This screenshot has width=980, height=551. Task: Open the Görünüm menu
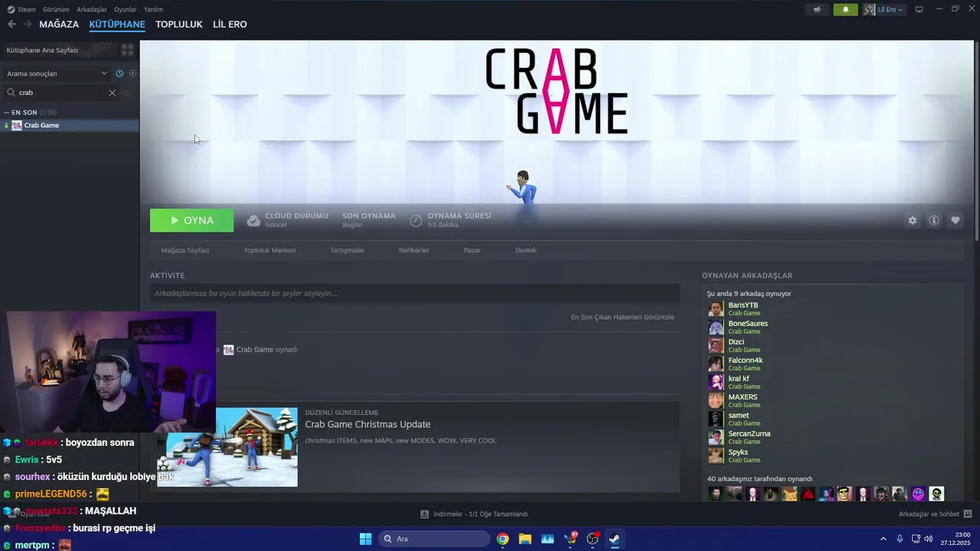coord(56,9)
